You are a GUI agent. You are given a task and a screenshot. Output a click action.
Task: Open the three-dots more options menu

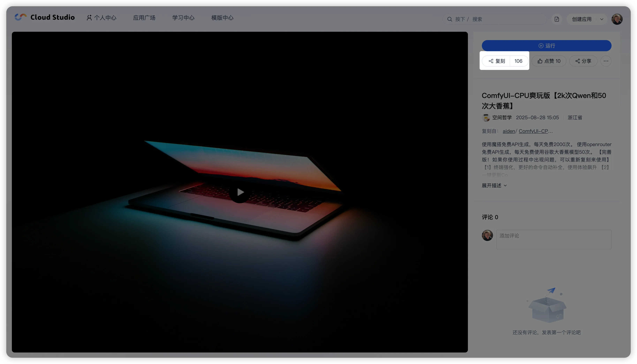(606, 61)
